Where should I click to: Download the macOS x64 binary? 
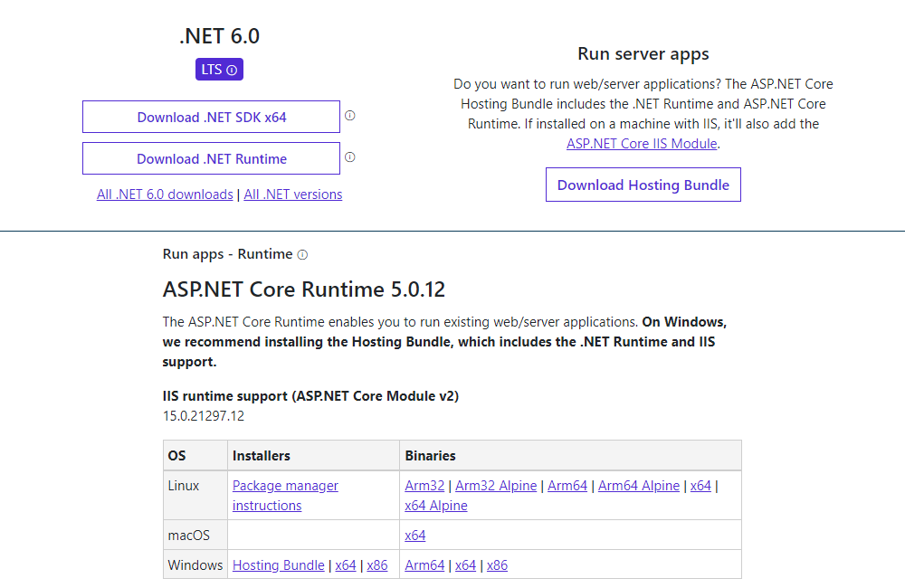pyautogui.click(x=415, y=536)
